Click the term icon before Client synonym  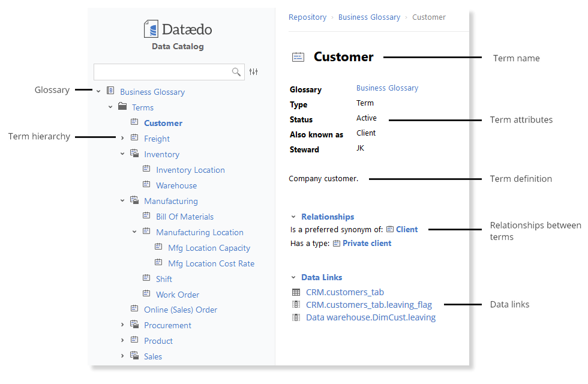390,229
